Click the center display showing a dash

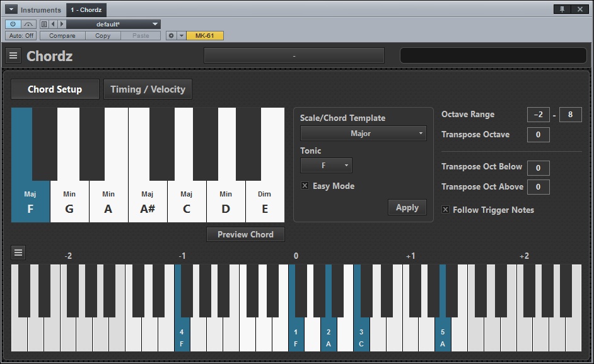pyautogui.click(x=294, y=55)
